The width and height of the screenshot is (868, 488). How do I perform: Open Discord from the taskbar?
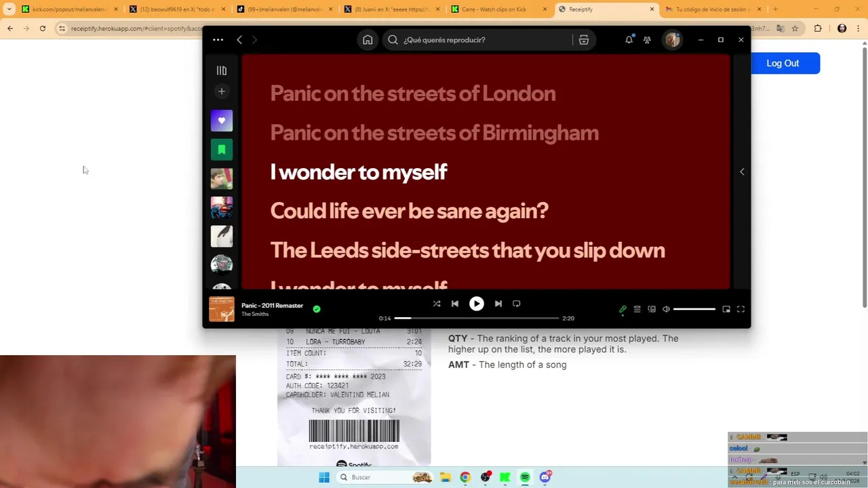click(545, 477)
